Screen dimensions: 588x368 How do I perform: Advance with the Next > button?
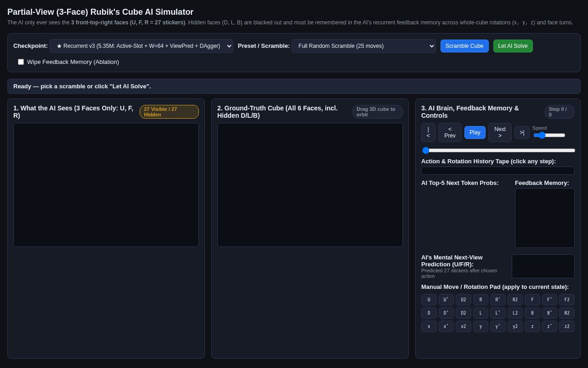500,132
